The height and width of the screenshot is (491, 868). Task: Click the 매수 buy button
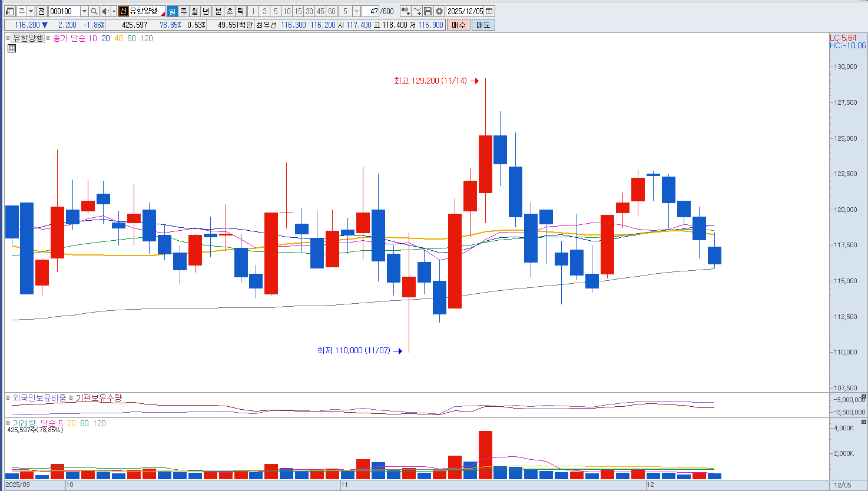(x=458, y=25)
